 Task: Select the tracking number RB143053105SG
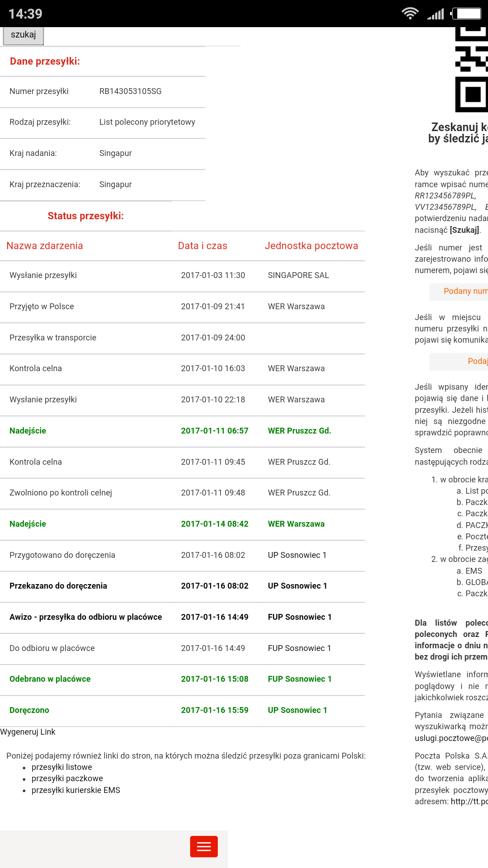point(130,91)
